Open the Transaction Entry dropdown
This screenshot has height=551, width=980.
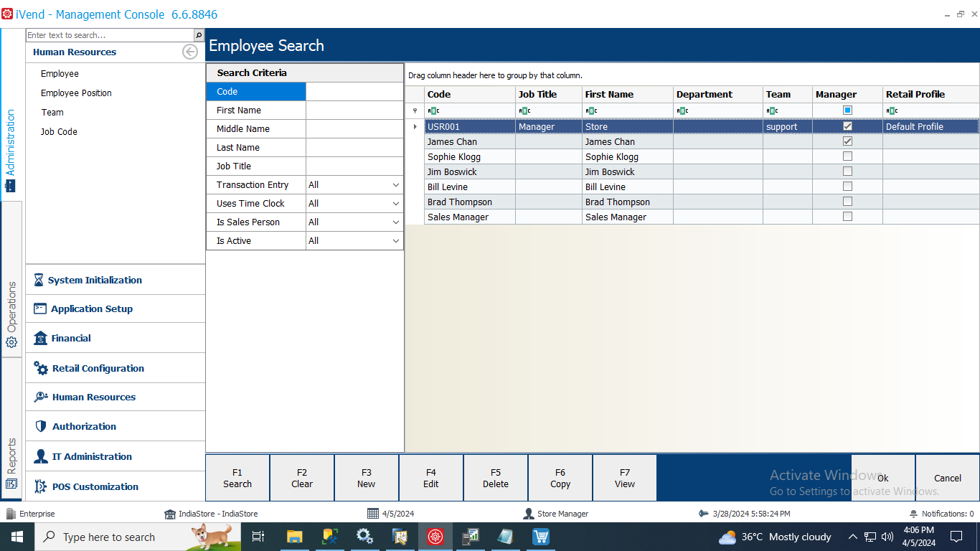click(395, 185)
